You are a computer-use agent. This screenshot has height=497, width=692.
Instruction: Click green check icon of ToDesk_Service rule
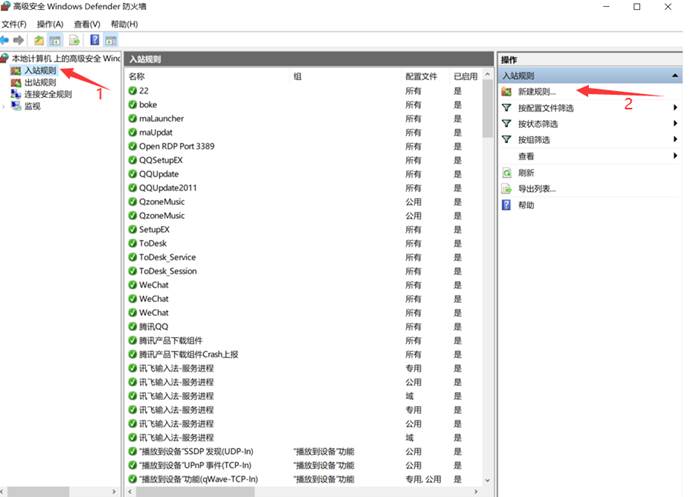click(x=132, y=257)
